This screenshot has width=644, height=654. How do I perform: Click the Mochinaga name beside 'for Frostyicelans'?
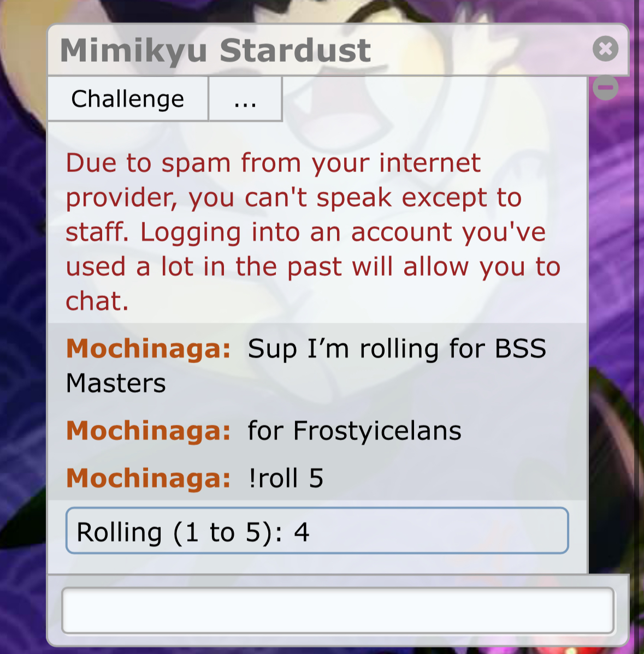coord(148,430)
